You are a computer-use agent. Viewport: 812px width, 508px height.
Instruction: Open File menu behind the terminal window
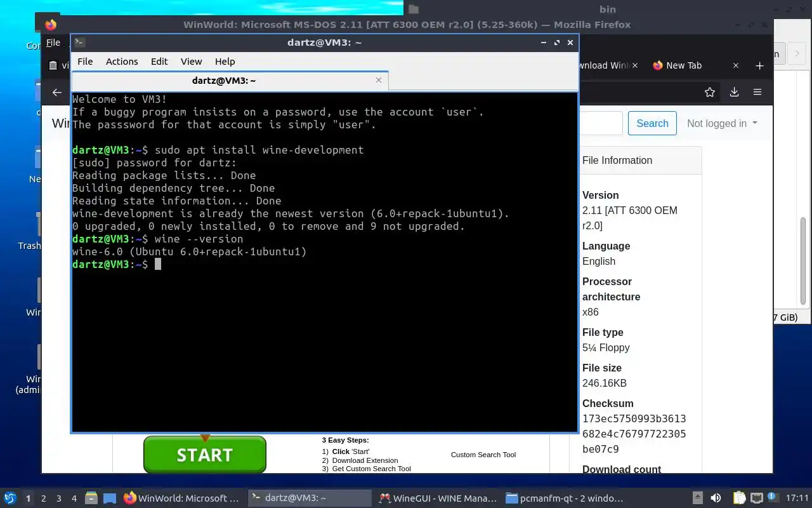pyautogui.click(x=53, y=43)
